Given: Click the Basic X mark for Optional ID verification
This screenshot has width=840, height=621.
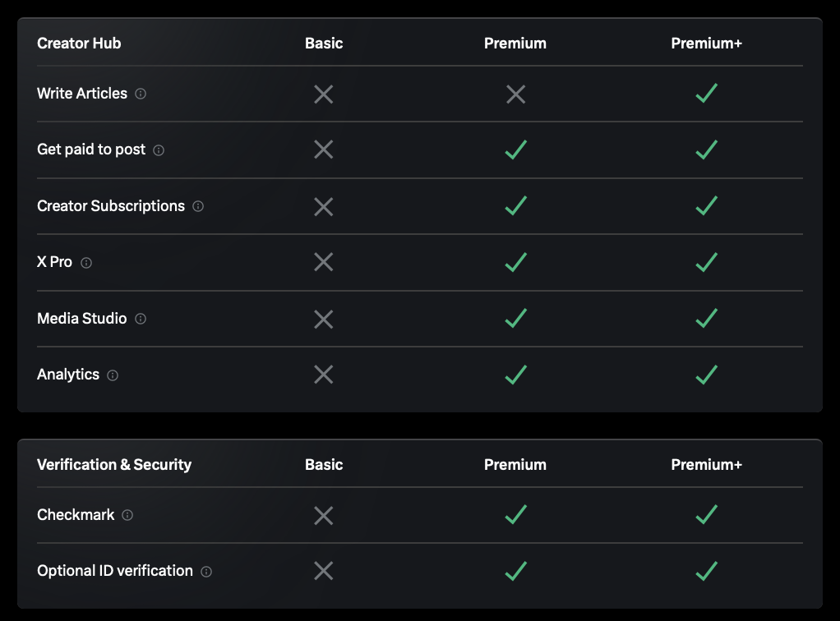Looking at the screenshot, I should (x=323, y=571).
